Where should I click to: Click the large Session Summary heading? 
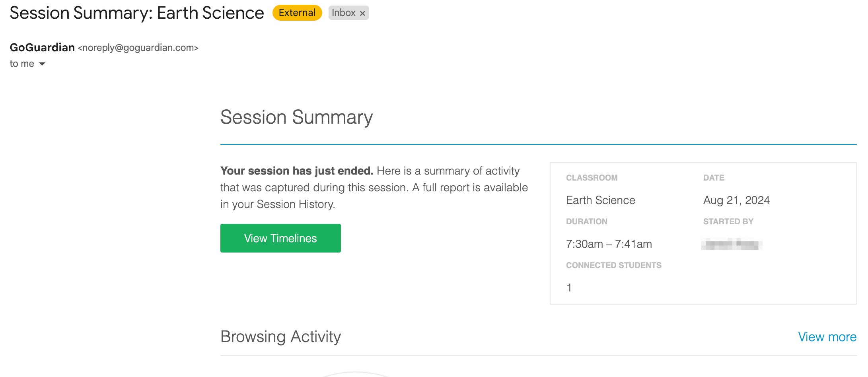296,117
